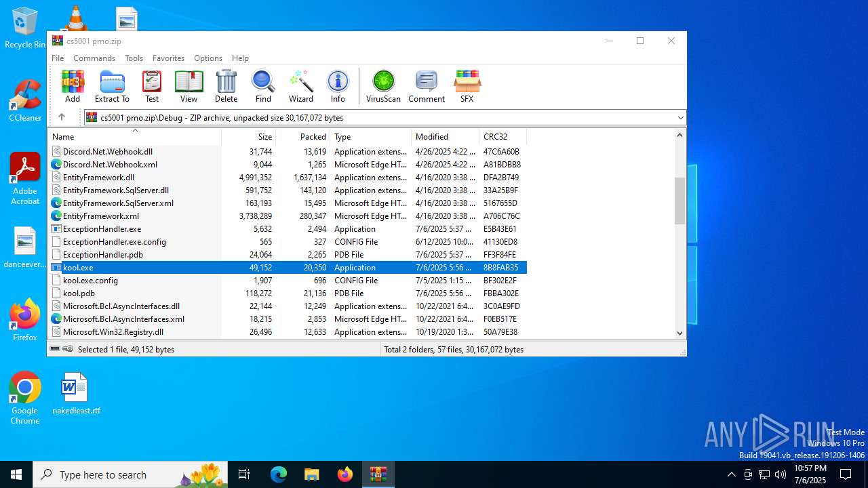The height and width of the screenshot is (488, 868).
Task: Go up one folder level arrow
Action: pyautogui.click(x=62, y=117)
